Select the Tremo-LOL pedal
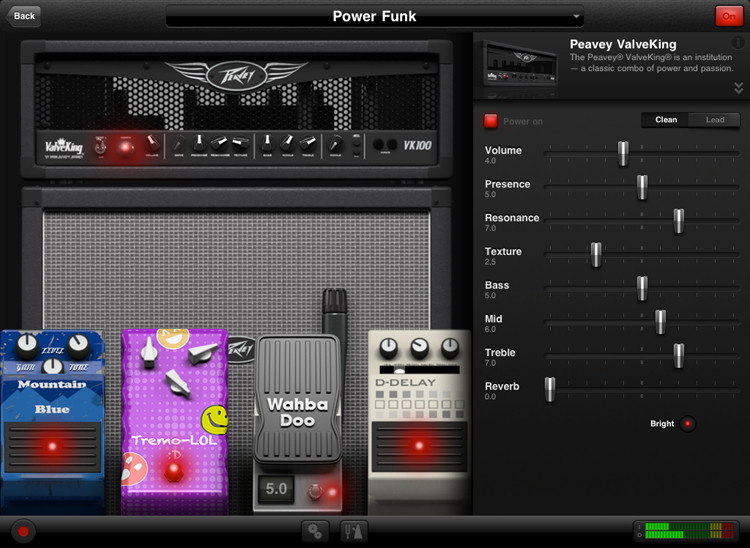 (175, 421)
